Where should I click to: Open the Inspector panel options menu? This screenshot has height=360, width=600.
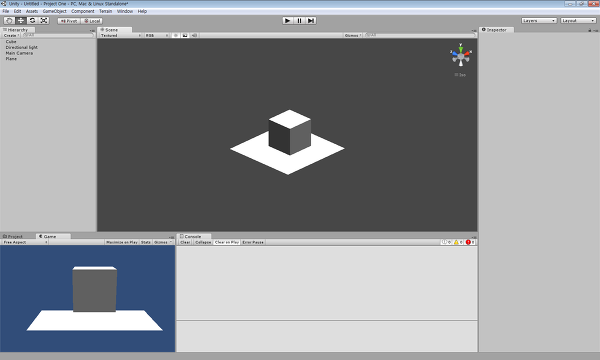[x=595, y=31]
